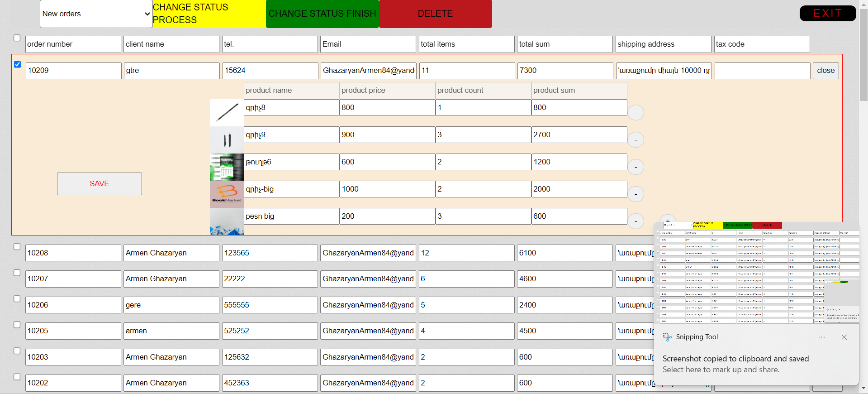Screen dimensions: 868x394
Task: Click the Exit button
Action: pyautogui.click(x=827, y=14)
